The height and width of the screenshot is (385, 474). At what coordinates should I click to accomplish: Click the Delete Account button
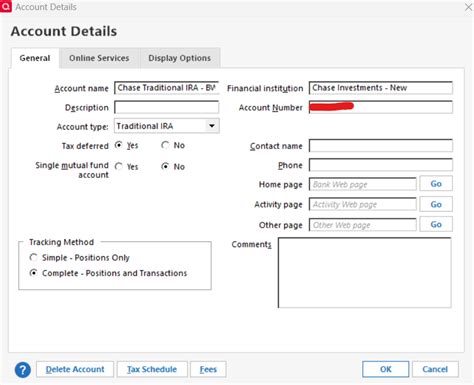click(75, 369)
